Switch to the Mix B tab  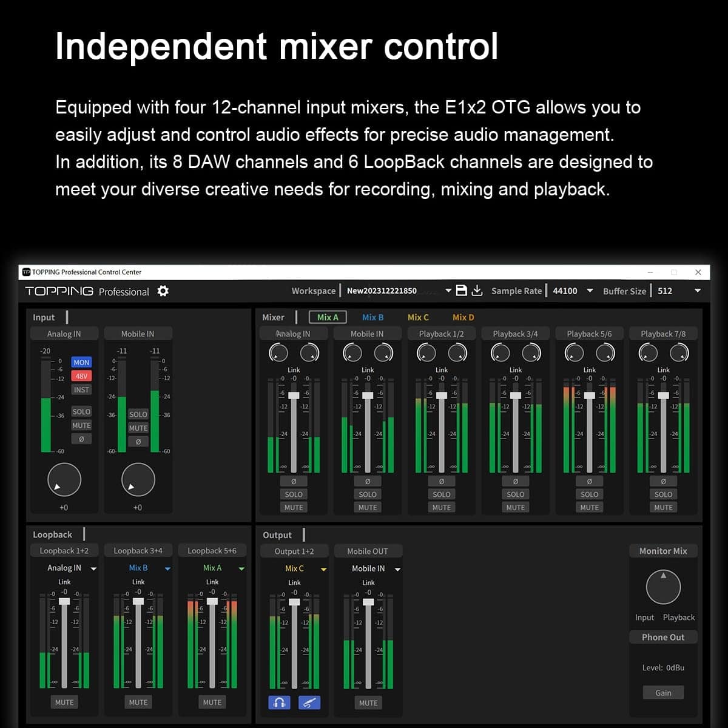tap(372, 317)
